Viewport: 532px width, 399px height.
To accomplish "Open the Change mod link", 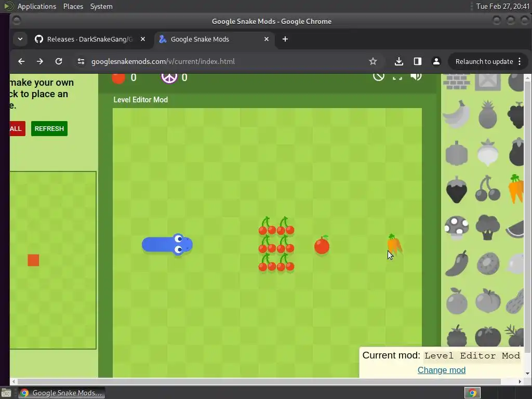I will click(x=442, y=370).
